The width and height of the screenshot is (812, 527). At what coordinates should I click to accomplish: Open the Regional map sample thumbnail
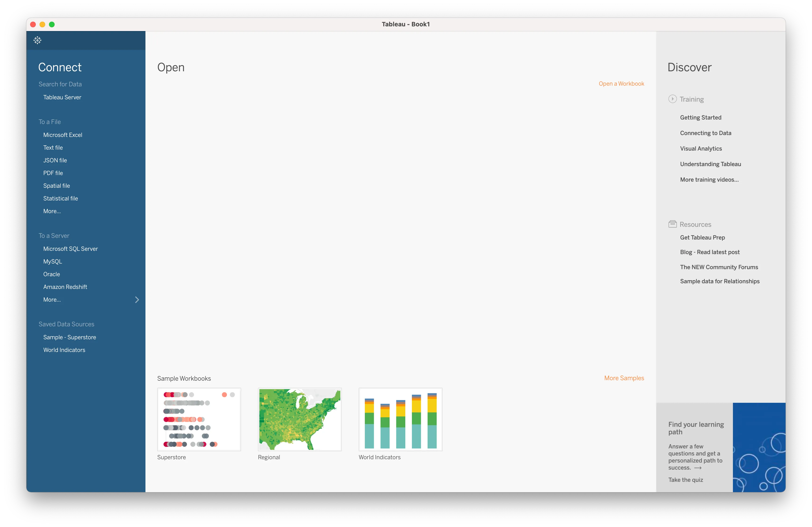point(300,419)
